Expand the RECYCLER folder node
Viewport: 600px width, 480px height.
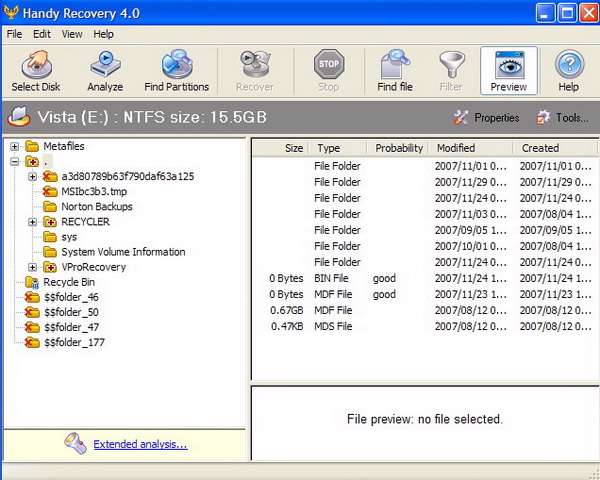[33, 222]
